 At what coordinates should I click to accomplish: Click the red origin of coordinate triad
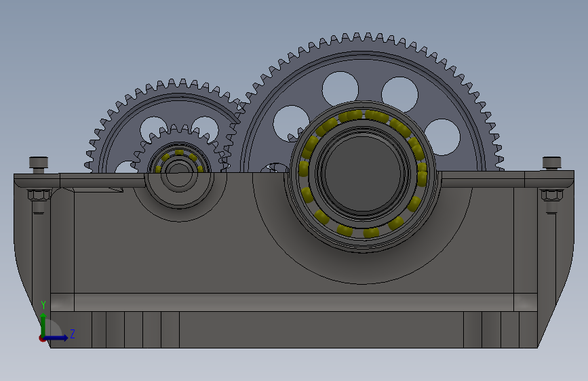(42, 338)
